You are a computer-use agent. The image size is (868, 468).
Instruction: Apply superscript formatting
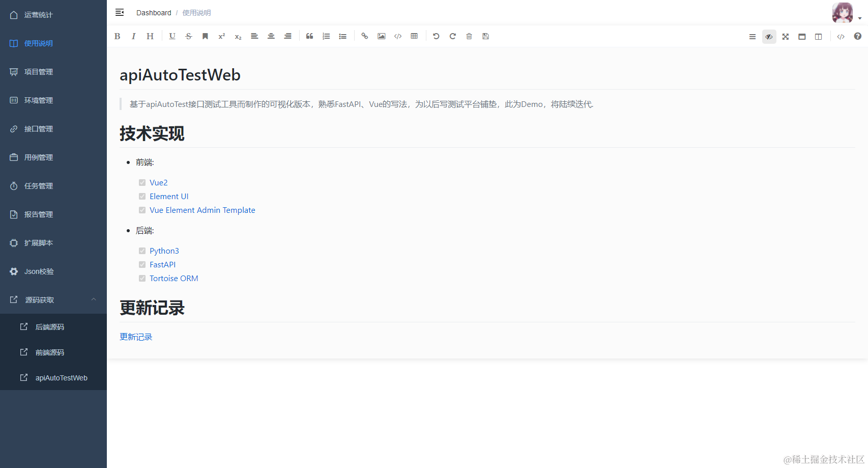point(222,36)
